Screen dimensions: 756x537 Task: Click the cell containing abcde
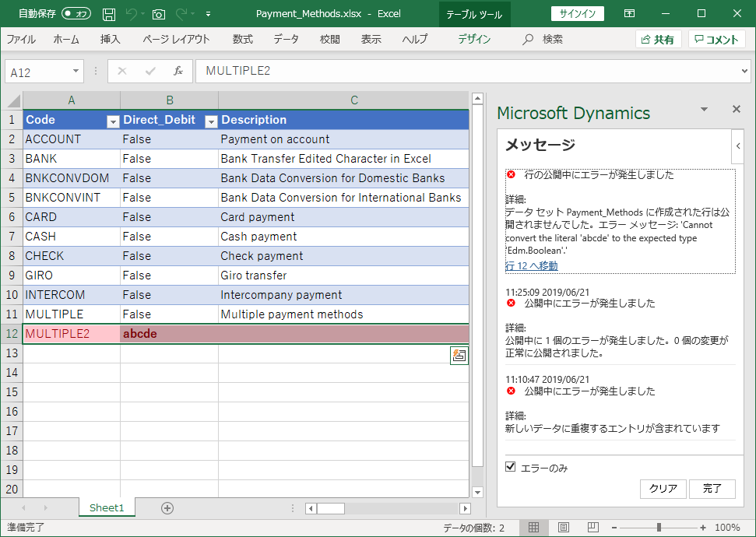[169, 334]
